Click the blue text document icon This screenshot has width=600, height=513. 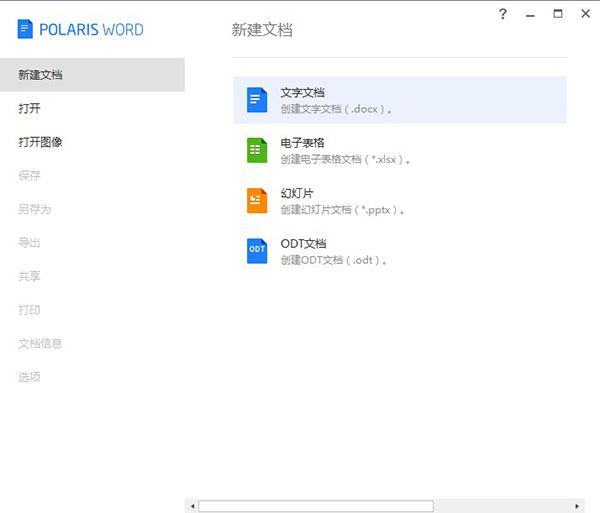(x=257, y=100)
